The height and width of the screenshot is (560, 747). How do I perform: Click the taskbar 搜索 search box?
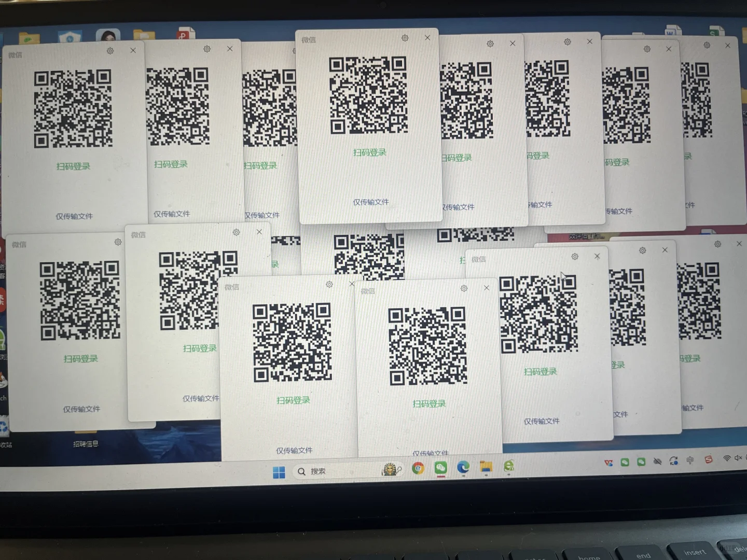[348, 471]
